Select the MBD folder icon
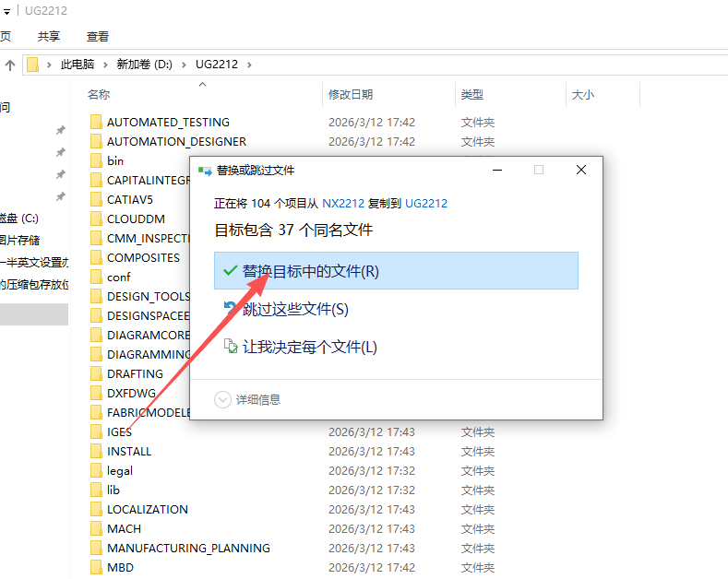The width and height of the screenshot is (728, 579). pyautogui.click(x=96, y=567)
